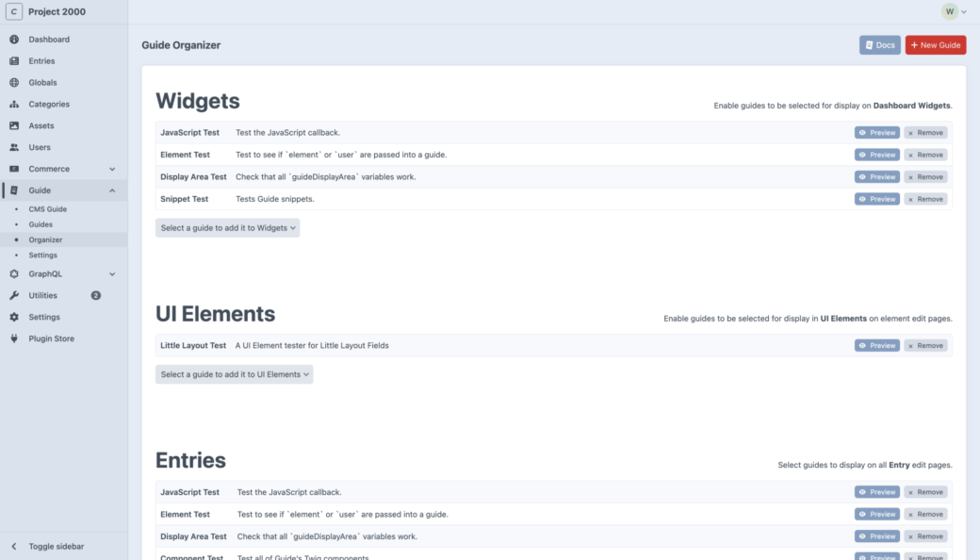Preview the Little Layout Test guide

pyautogui.click(x=877, y=346)
